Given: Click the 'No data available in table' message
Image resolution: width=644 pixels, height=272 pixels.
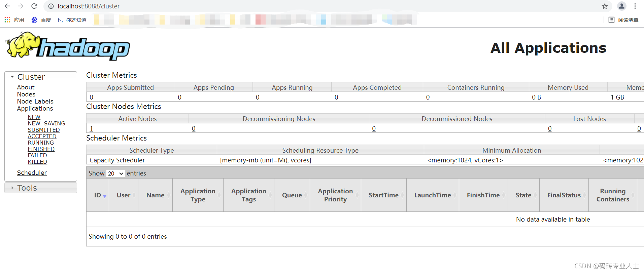Looking at the screenshot, I should click(x=553, y=219).
